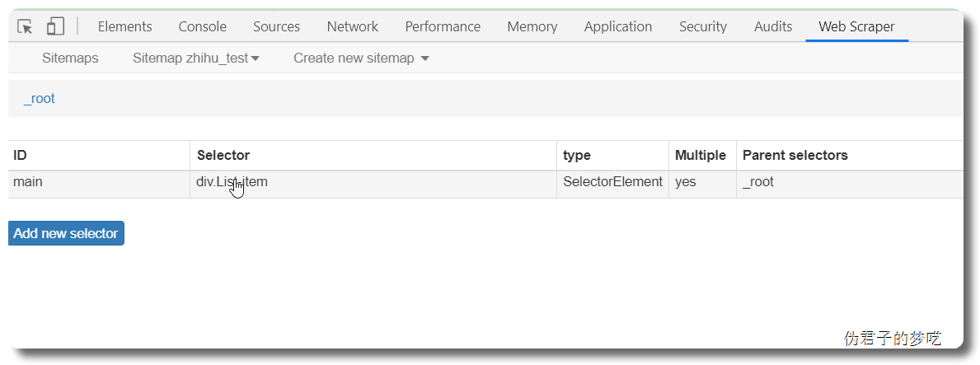This screenshot has width=980, height=365.
Task: Open the Elements tab
Action: pyautogui.click(x=125, y=26)
